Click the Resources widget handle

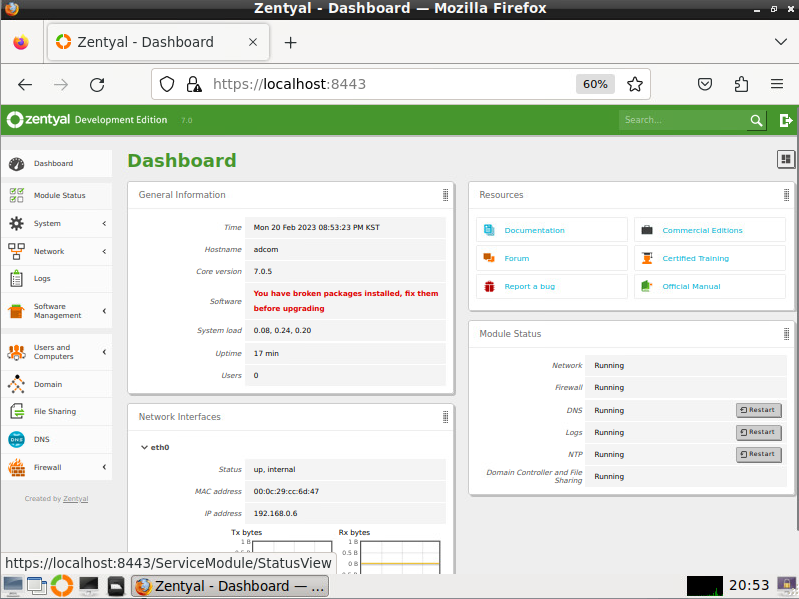tap(786, 195)
